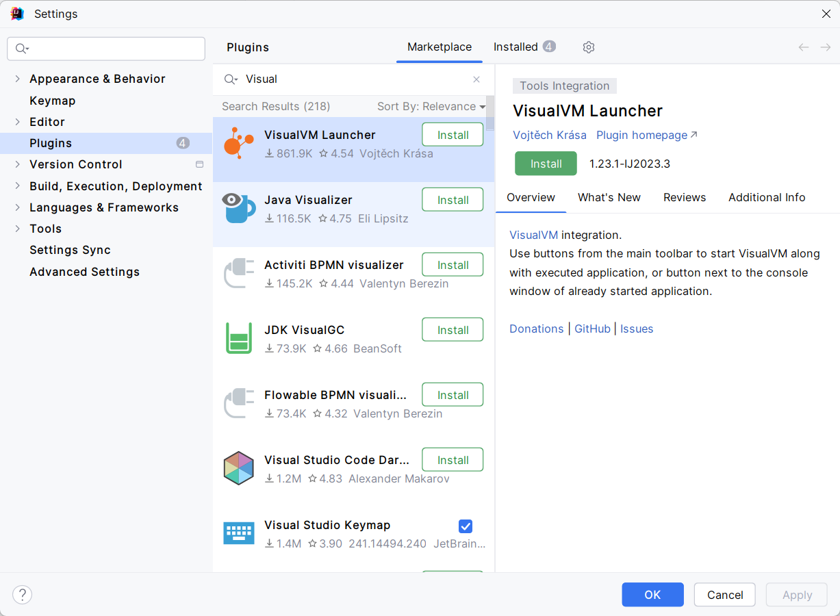Viewport: 840px width, 616px height.
Task: Install the Activiti BPMN visualizer plugin
Action: 453,265
